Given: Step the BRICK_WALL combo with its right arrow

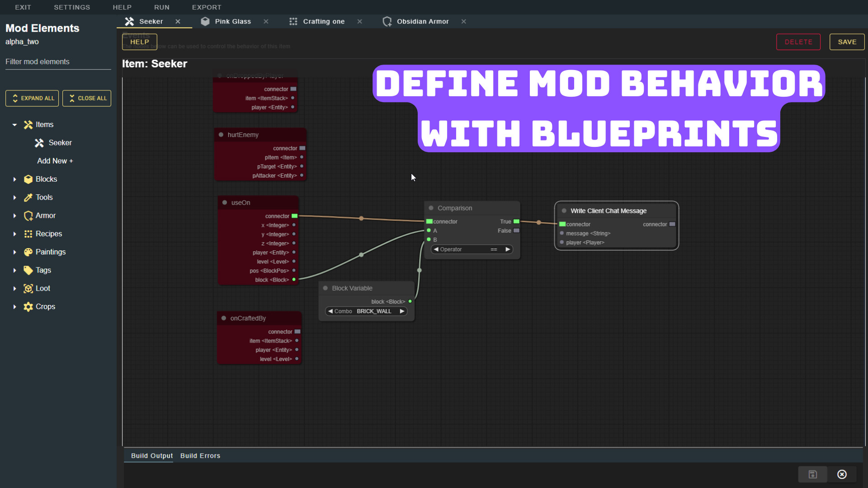Looking at the screenshot, I should [x=402, y=311].
